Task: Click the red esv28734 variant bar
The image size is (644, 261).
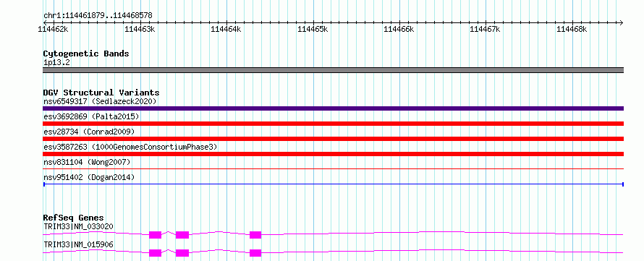Action: tap(333, 139)
